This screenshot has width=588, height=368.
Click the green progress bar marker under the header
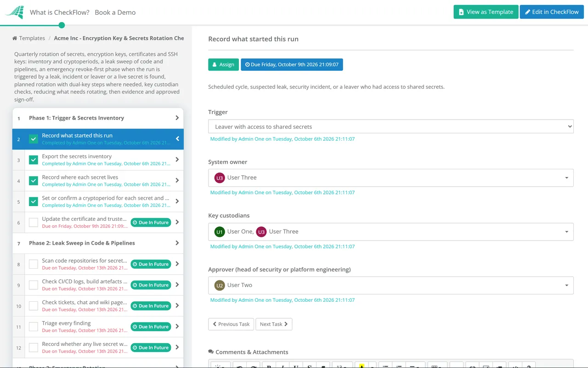click(x=62, y=25)
